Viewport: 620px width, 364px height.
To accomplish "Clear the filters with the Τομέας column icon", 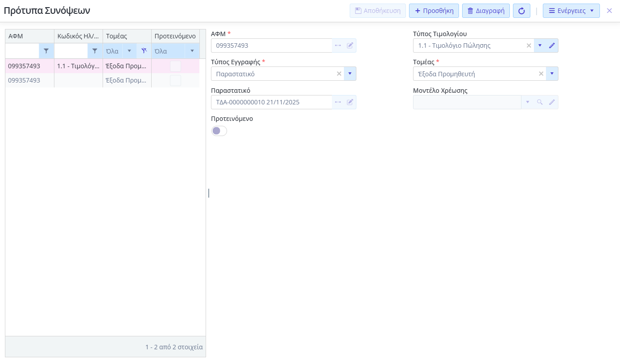I will [x=144, y=51].
